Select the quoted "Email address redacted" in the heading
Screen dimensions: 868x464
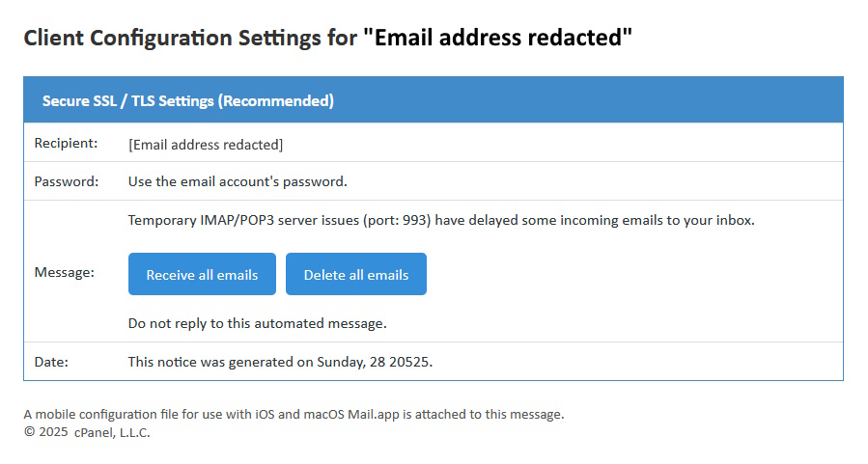pos(498,39)
